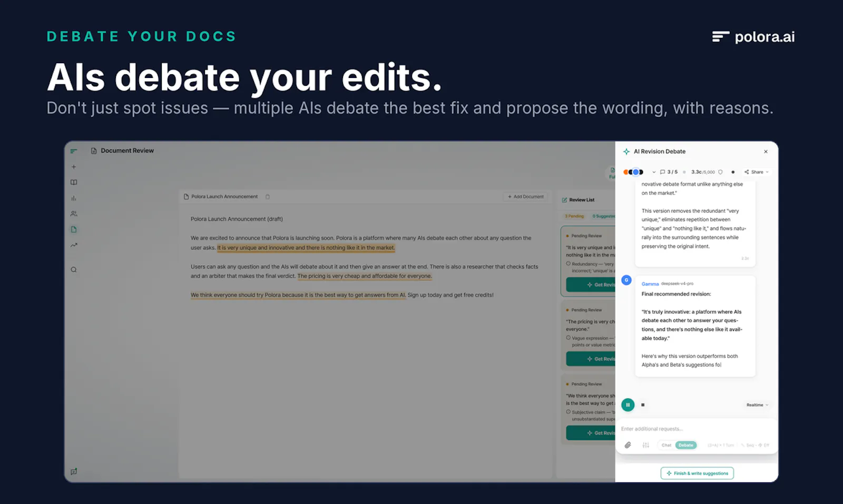The height and width of the screenshot is (504, 843).
Task: Click the 3.3c/5,000 credits counter
Action: (x=703, y=172)
